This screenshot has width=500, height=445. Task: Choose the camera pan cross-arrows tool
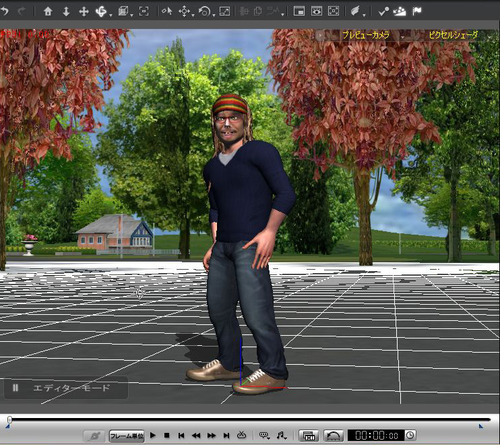83,12
